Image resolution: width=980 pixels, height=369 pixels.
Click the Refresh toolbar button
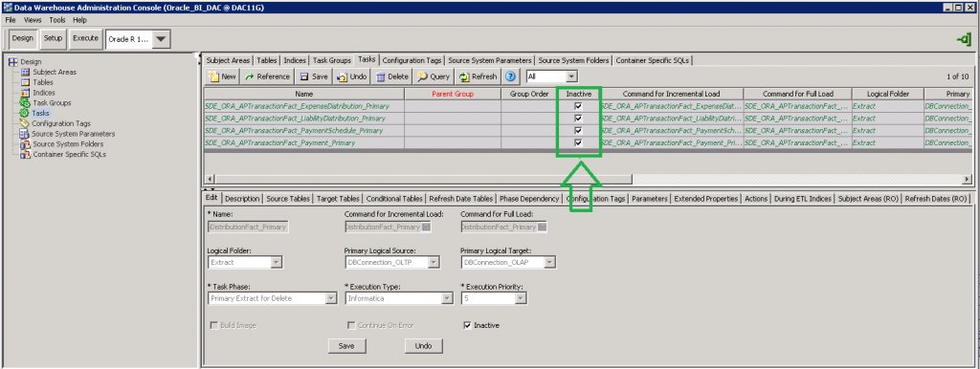[x=479, y=76]
